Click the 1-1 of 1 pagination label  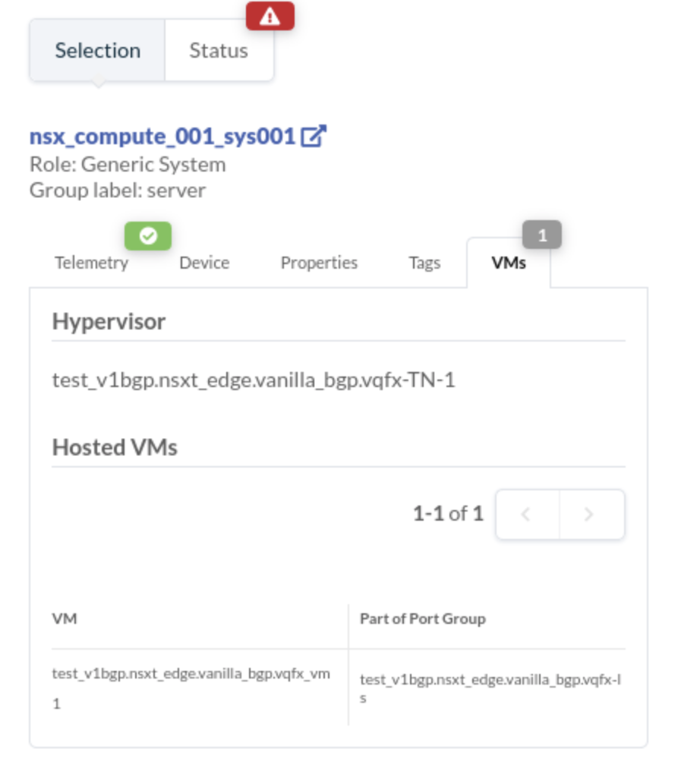(x=448, y=514)
